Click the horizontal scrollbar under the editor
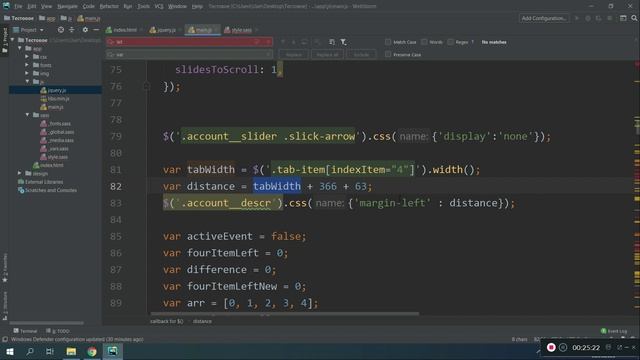The image size is (640, 360). click(x=284, y=313)
